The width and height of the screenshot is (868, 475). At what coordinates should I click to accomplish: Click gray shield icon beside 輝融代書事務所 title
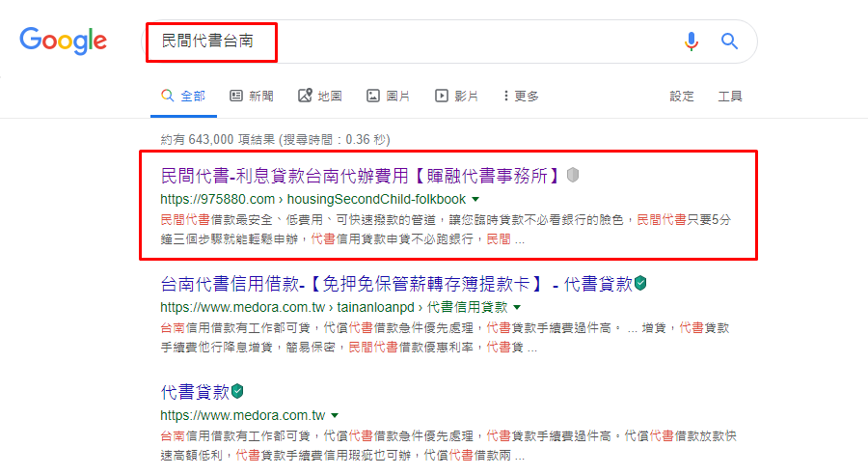(x=573, y=175)
